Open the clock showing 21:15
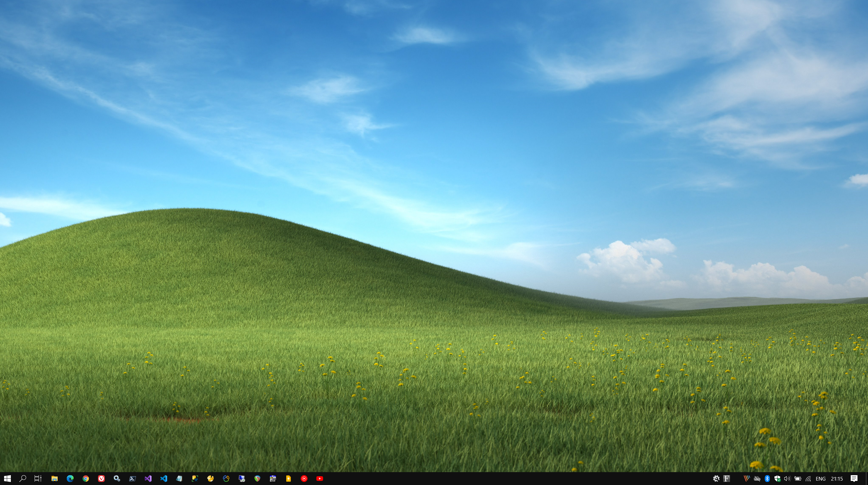The image size is (868, 485). [x=837, y=479]
